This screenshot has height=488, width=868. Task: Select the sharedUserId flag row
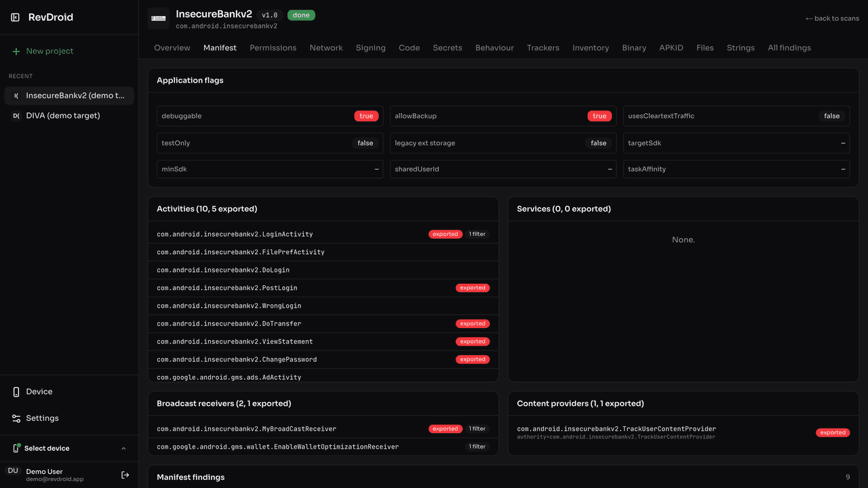[503, 169]
